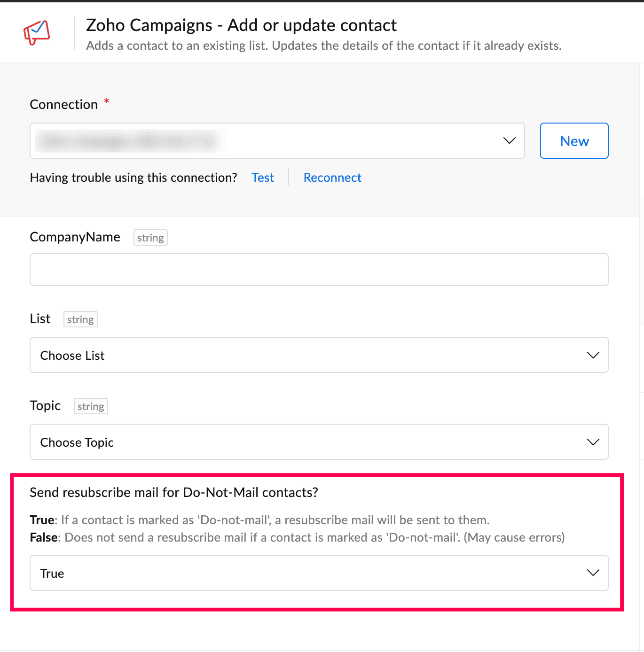Open the Choose List dropdown
The image size is (644, 652).
click(x=319, y=355)
